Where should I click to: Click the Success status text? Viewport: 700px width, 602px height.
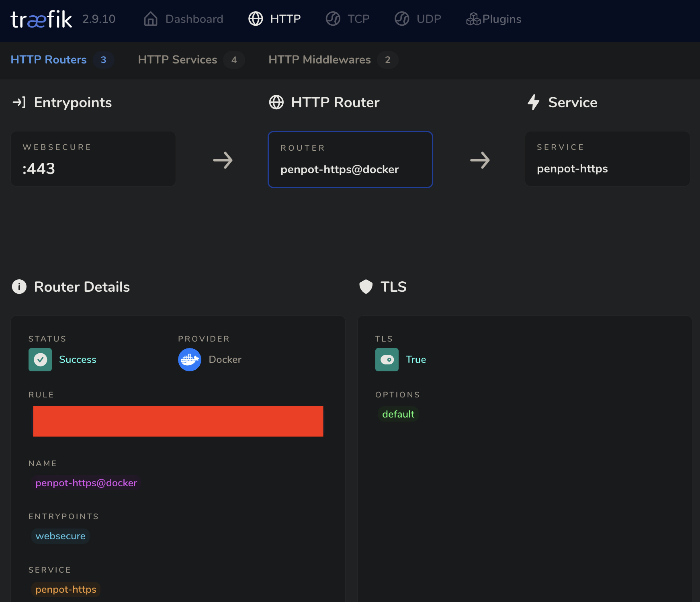(78, 360)
